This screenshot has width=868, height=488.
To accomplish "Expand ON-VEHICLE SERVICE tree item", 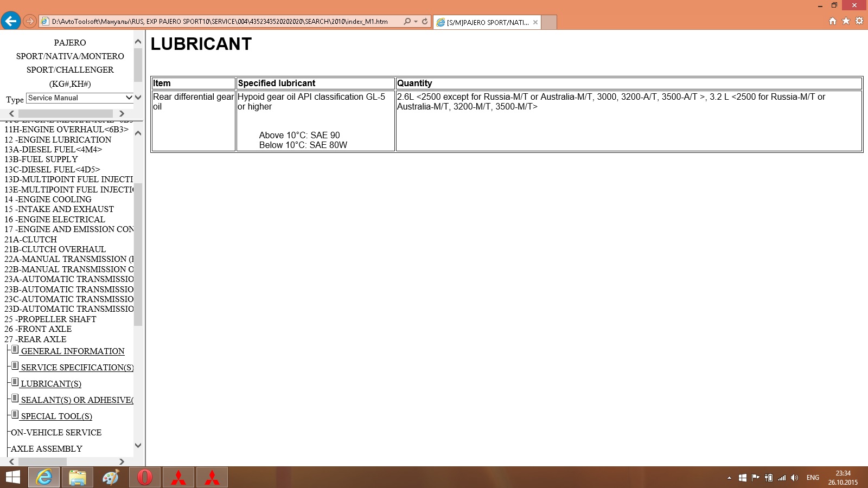I will pos(56,433).
